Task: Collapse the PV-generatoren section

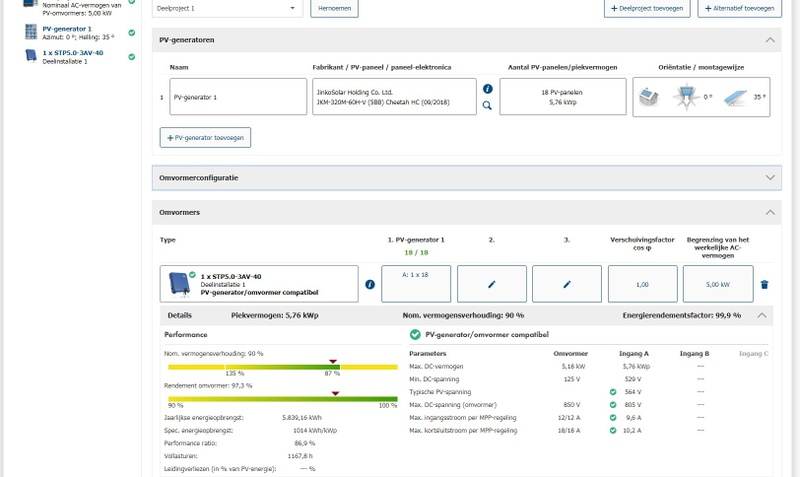Action: 769,40
